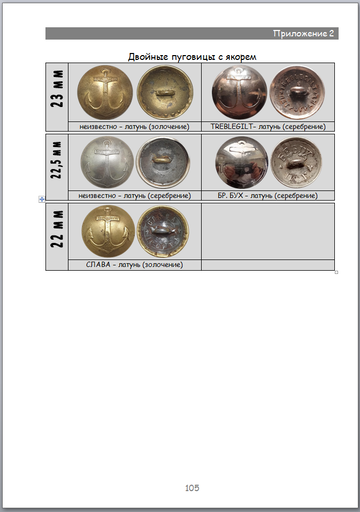Select the silver 22,5 mm anchor button front
This screenshot has width=360, height=512.
107,162
